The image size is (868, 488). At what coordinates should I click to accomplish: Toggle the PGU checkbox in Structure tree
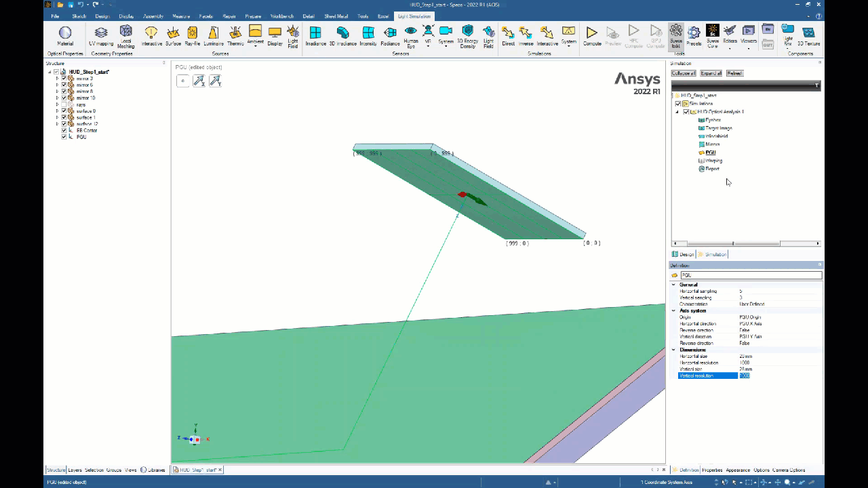point(64,137)
